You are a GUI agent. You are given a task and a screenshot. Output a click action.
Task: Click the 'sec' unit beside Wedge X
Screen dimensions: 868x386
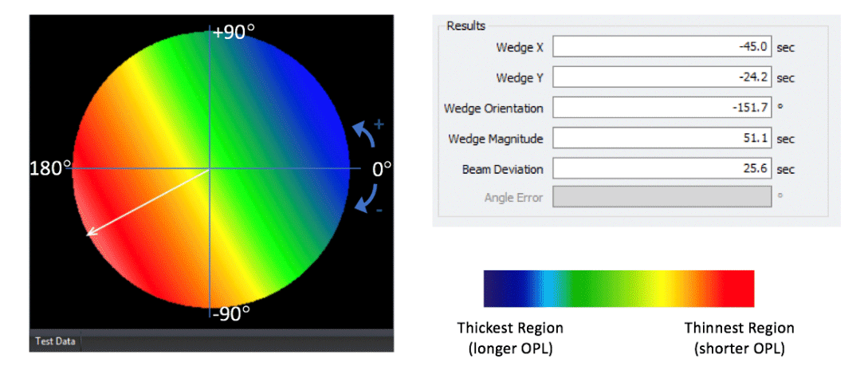point(786,48)
